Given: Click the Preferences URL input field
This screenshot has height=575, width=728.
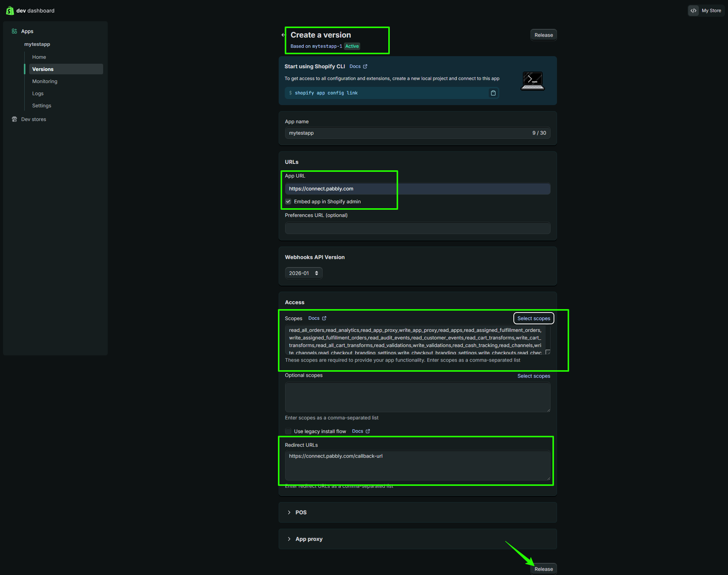Looking at the screenshot, I should click(418, 228).
